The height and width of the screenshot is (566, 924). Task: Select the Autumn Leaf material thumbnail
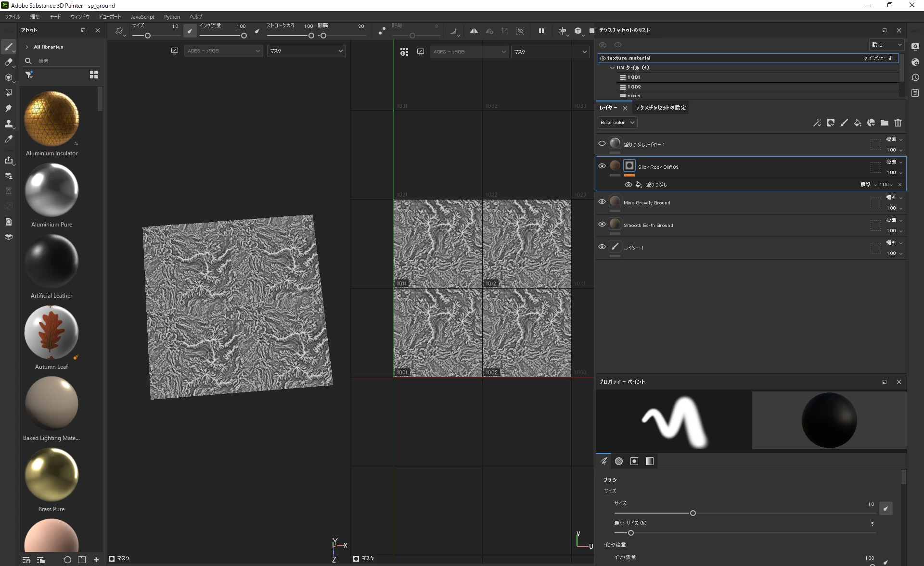51,332
